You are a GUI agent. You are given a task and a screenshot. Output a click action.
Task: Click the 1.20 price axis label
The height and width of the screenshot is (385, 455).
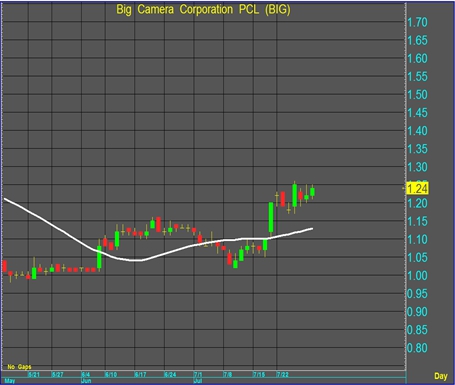pos(417,203)
